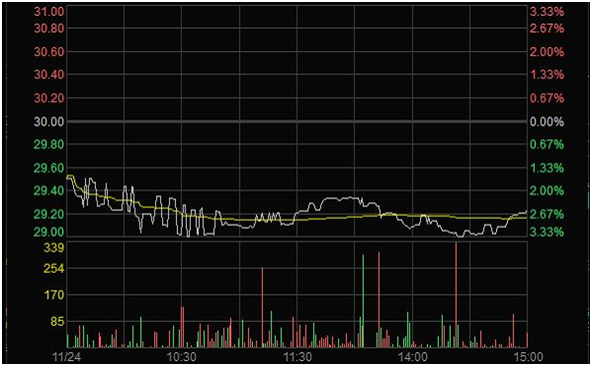This screenshot has width=592, height=366.
Task: Click the 30.00 baseline price label
Action: pos(49,122)
